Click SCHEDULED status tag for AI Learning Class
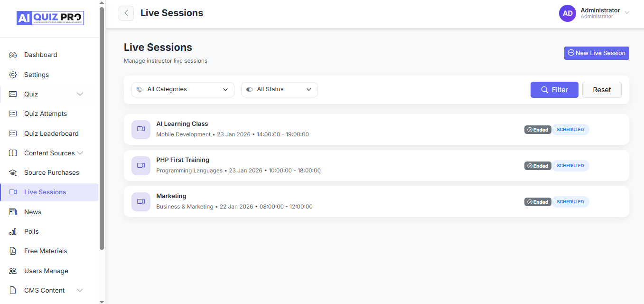The height and width of the screenshot is (304, 644). 570,130
